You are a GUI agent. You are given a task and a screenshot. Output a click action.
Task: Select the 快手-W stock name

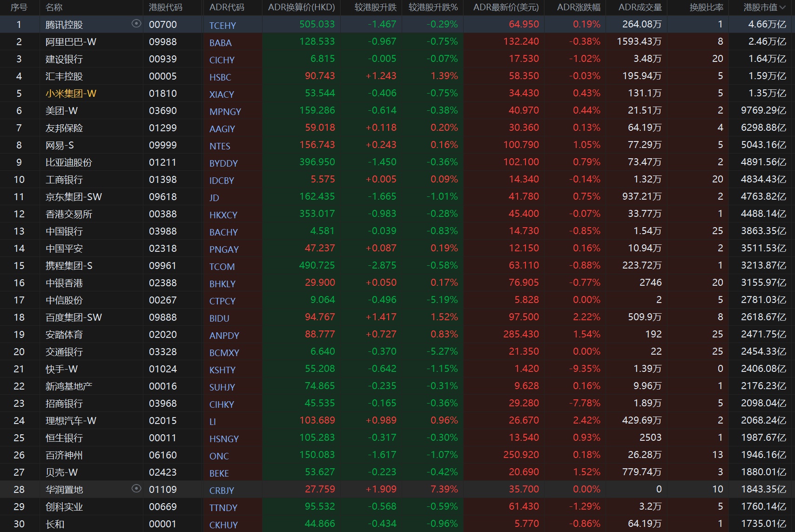click(61, 369)
